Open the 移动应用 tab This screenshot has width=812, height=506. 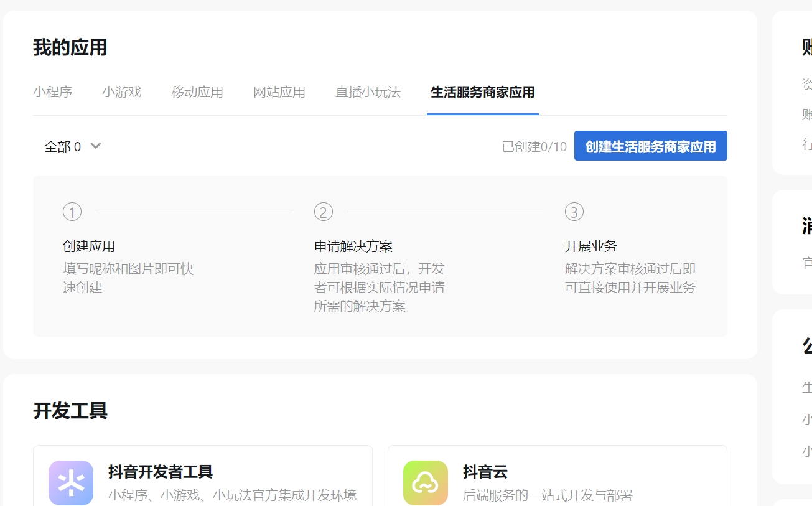pyautogui.click(x=197, y=92)
